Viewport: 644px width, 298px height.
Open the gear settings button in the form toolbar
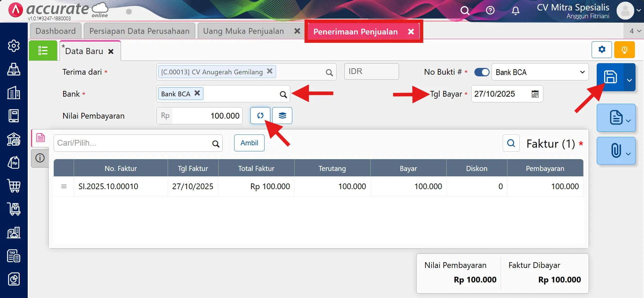point(601,50)
